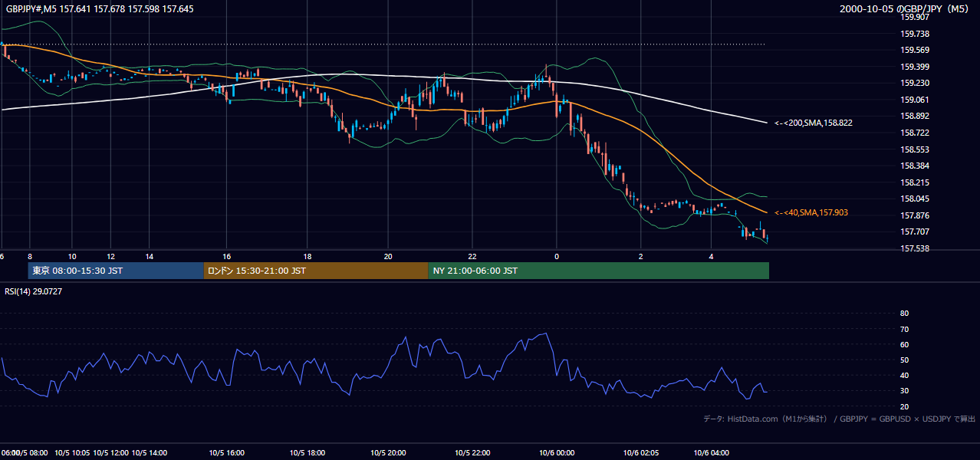Click the 10/6 04:00 date label at bottom
The height and width of the screenshot is (460, 980).
(x=711, y=453)
